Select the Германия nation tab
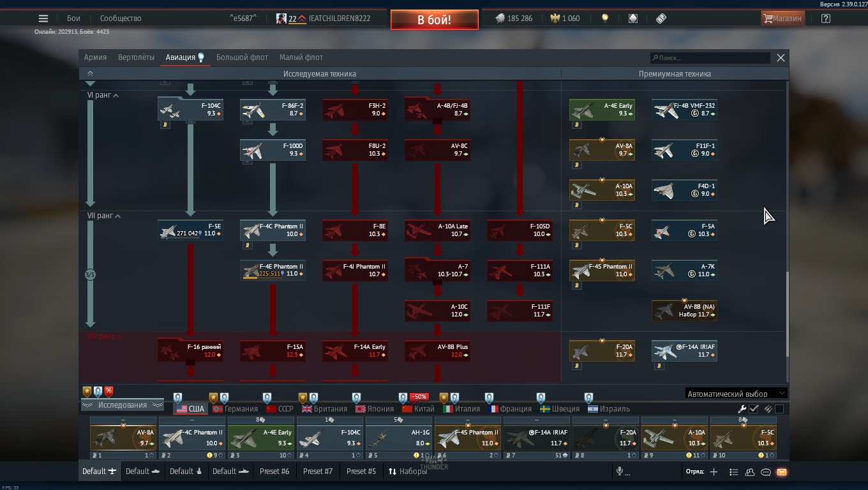Screen dimensions: 868x490 coord(235,409)
